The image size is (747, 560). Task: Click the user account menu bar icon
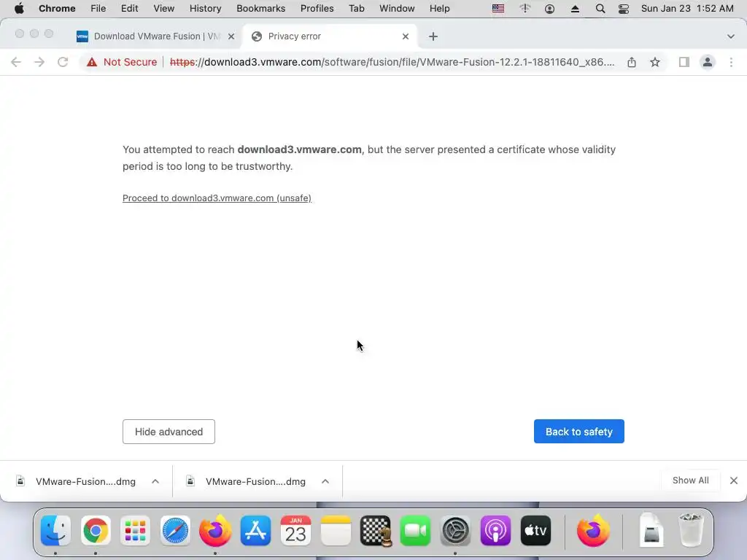549,9
